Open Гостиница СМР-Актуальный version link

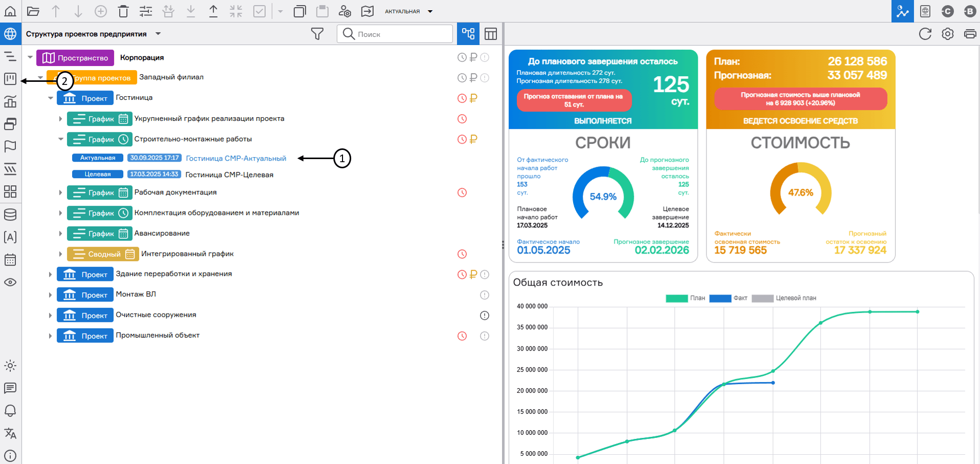pyautogui.click(x=236, y=158)
